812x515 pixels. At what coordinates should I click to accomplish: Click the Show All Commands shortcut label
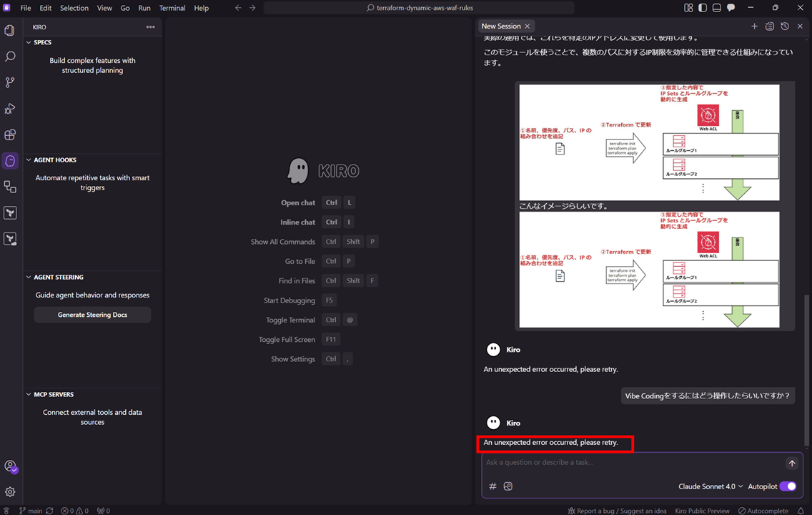(x=283, y=242)
